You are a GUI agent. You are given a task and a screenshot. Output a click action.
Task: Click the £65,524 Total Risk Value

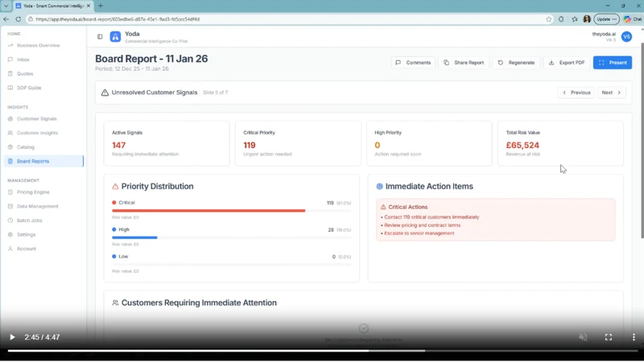(522, 146)
